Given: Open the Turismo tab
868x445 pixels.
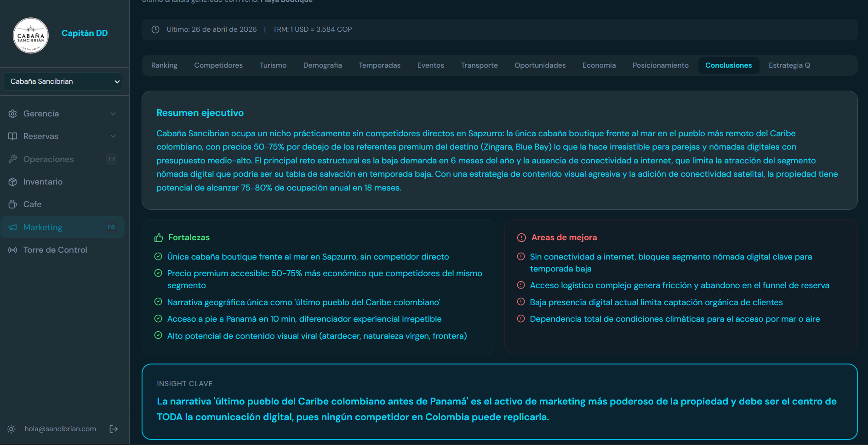Looking at the screenshot, I should 273,65.
